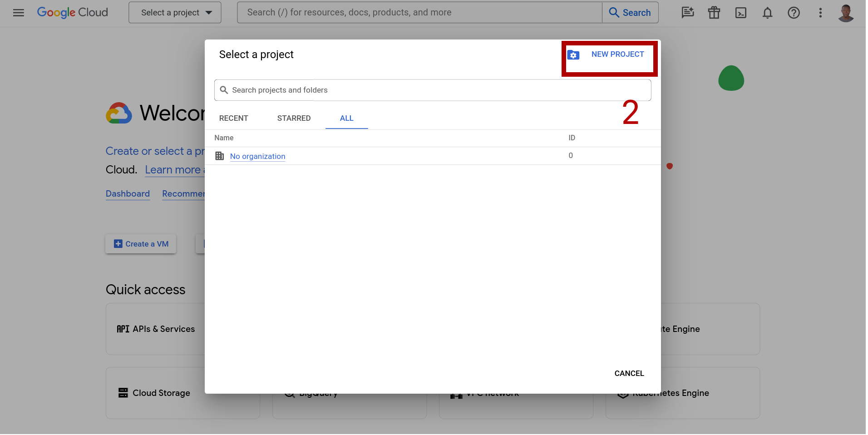Cancel the project selection dialog
The width and height of the screenshot is (868, 435).
pyautogui.click(x=629, y=373)
